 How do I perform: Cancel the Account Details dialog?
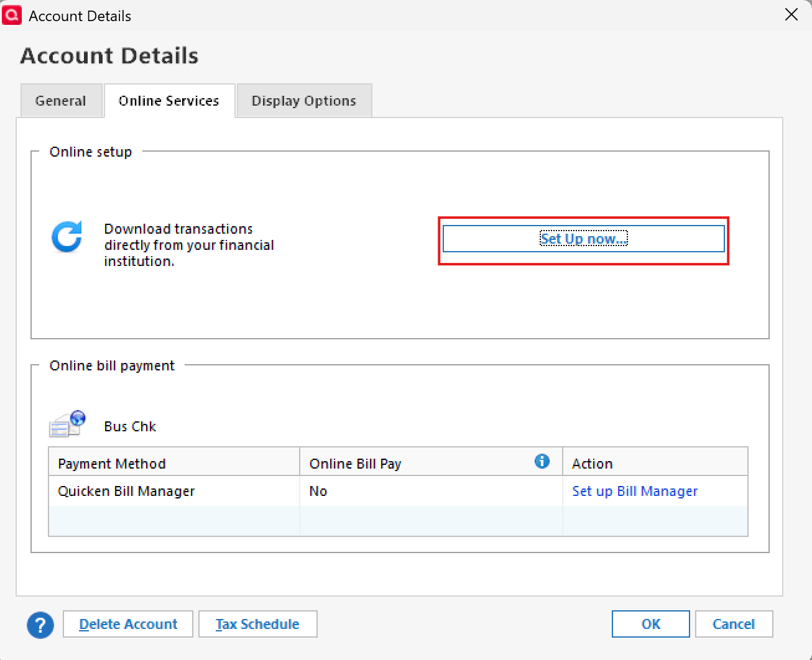(734, 624)
